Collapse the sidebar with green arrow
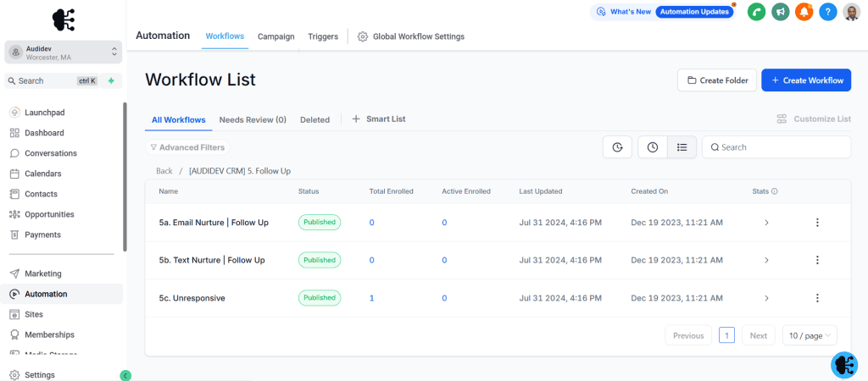This screenshot has width=868, height=381. (x=125, y=375)
